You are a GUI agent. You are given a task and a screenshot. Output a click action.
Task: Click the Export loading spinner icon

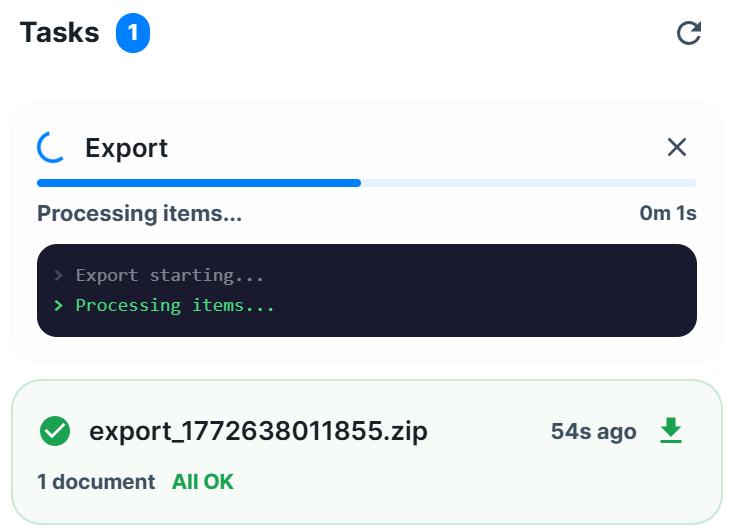51,148
